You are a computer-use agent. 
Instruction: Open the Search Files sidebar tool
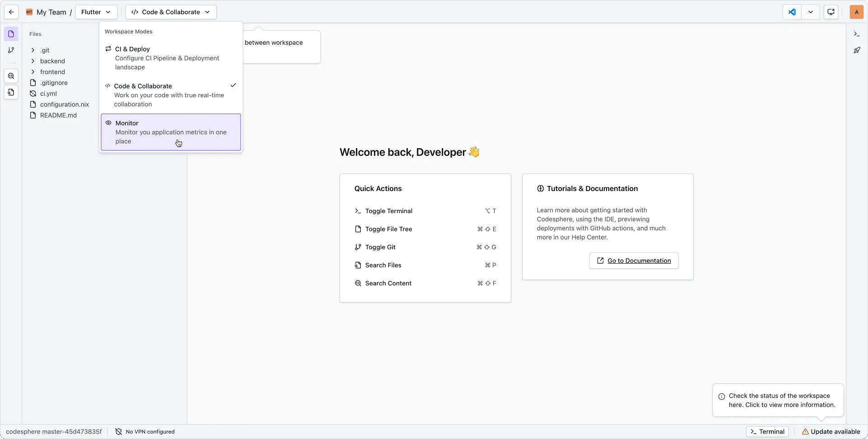click(x=11, y=92)
